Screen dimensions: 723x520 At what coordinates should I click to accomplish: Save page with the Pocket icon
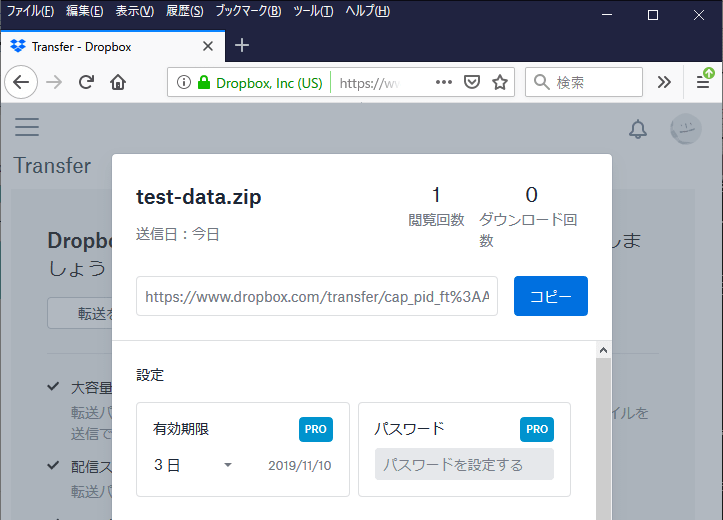click(472, 82)
